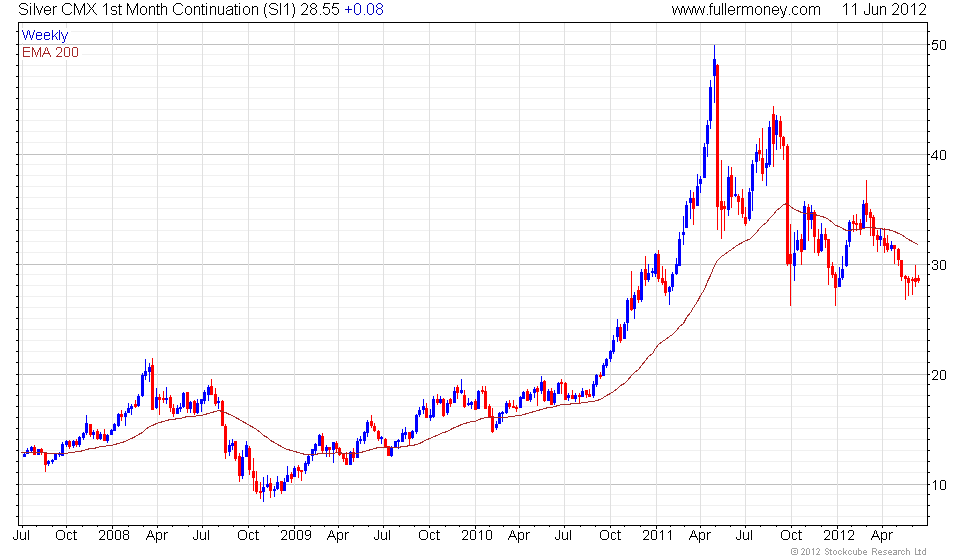Screen dimensions: 980x560
Task: Click the 'Jul' label right after Apr 2011
Action: click(x=745, y=535)
